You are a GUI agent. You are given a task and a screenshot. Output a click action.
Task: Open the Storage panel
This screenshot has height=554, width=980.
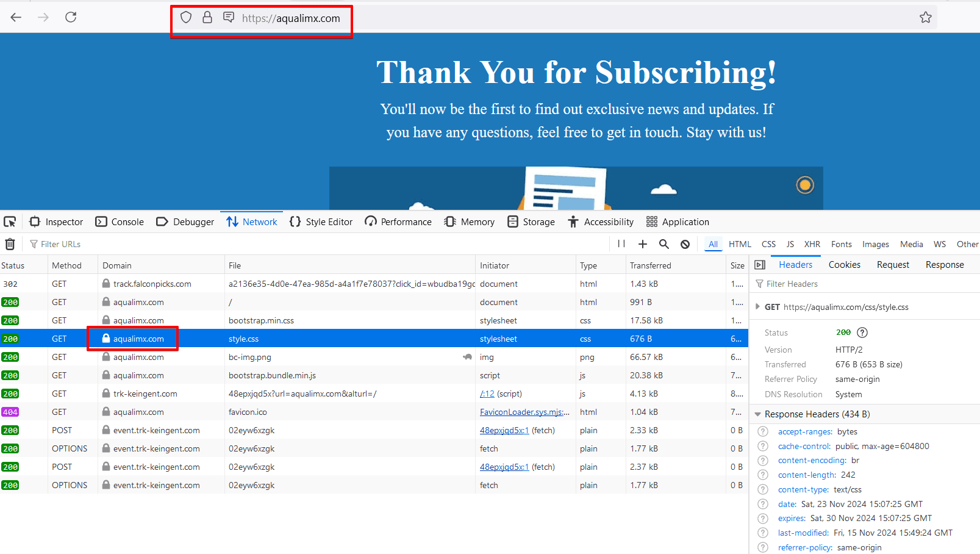[531, 221]
